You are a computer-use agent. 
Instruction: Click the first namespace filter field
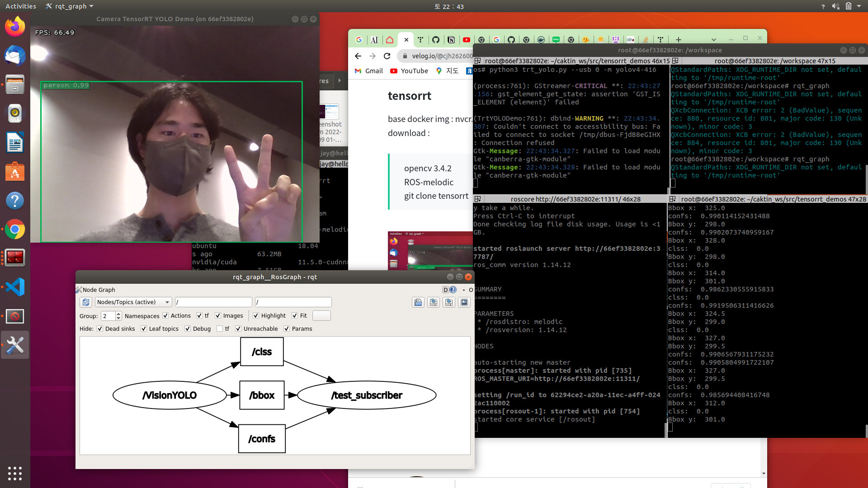coord(213,302)
